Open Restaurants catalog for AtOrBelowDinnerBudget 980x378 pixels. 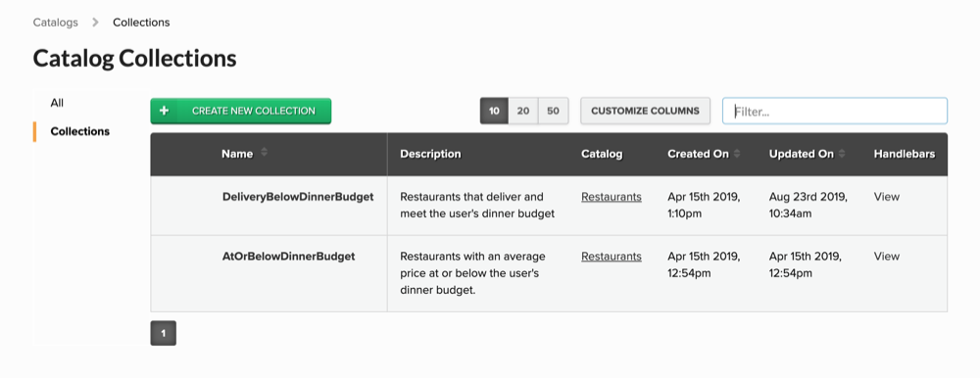612,257
